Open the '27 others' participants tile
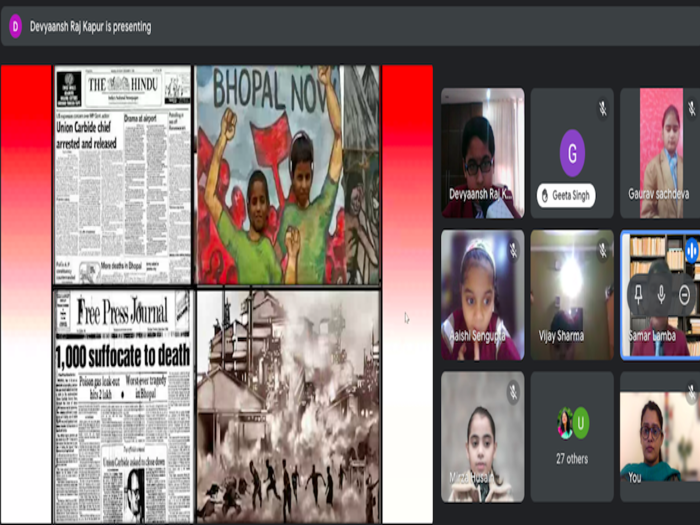 [x=572, y=437]
